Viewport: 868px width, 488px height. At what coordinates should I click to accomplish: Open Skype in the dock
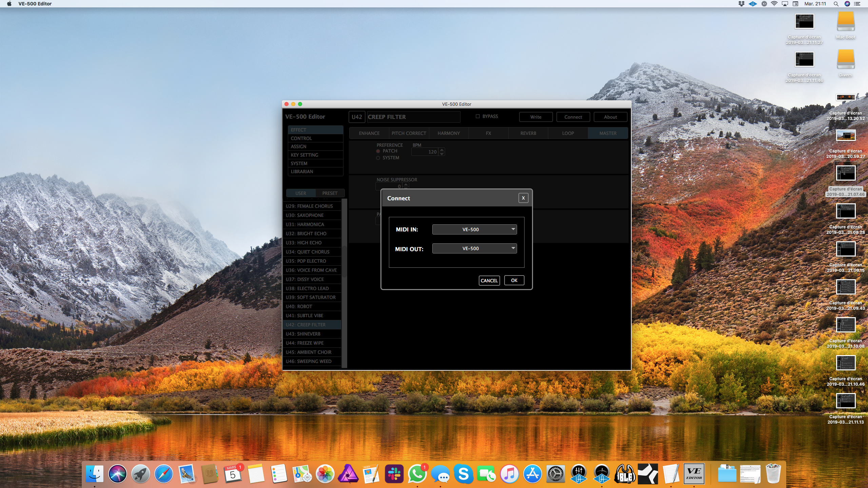tap(463, 473)
